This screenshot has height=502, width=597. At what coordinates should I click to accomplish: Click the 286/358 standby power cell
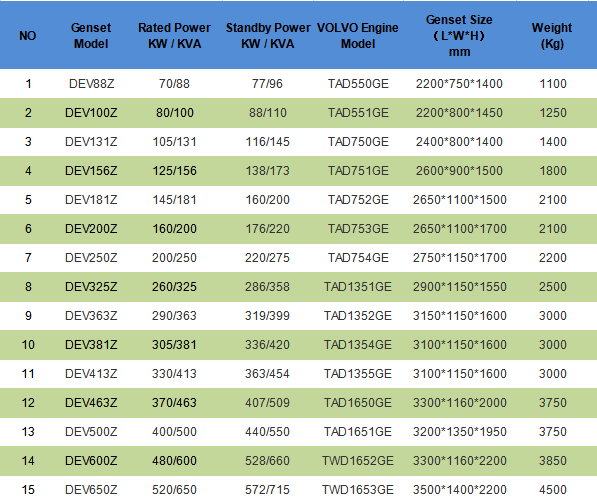267,286
